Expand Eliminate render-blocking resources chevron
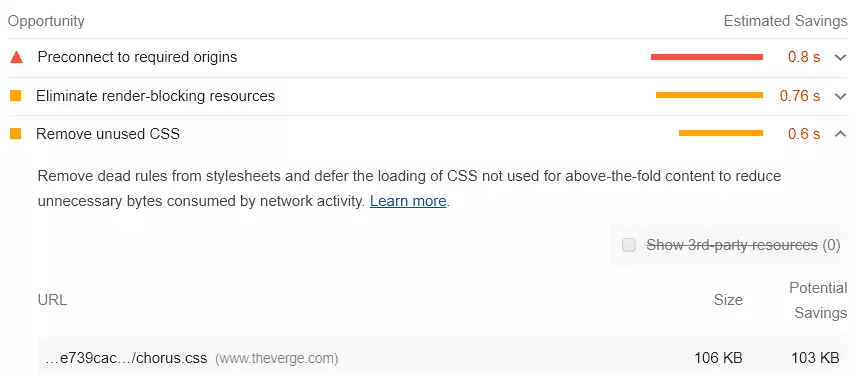 pyautogui.click(x=840, y=96)
